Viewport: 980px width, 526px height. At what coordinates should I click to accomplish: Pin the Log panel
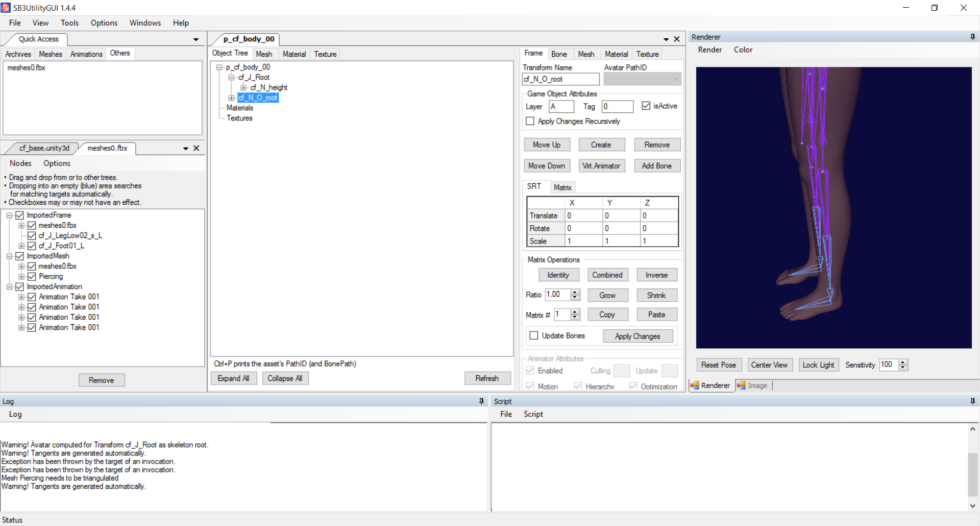tap(481, 401)
